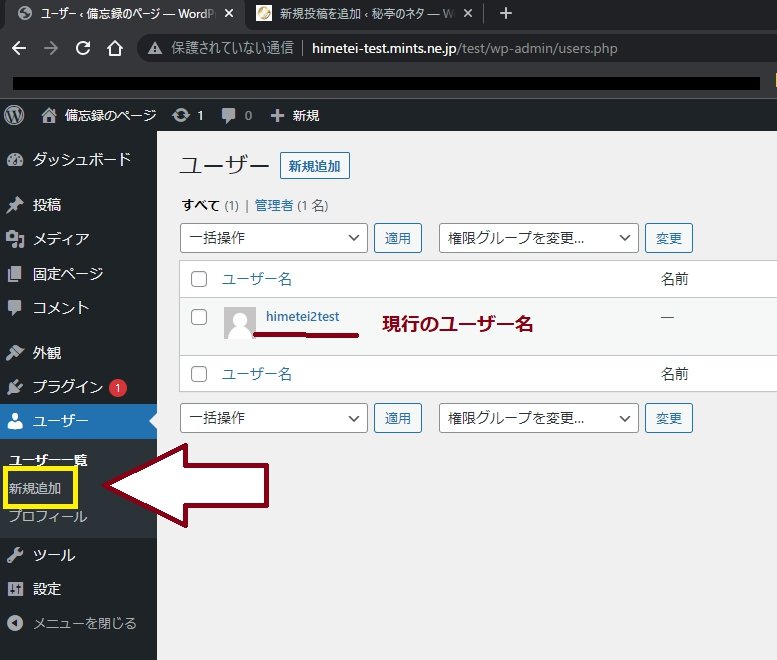Sort by ユーザー名 footer column

pos(256,374)
